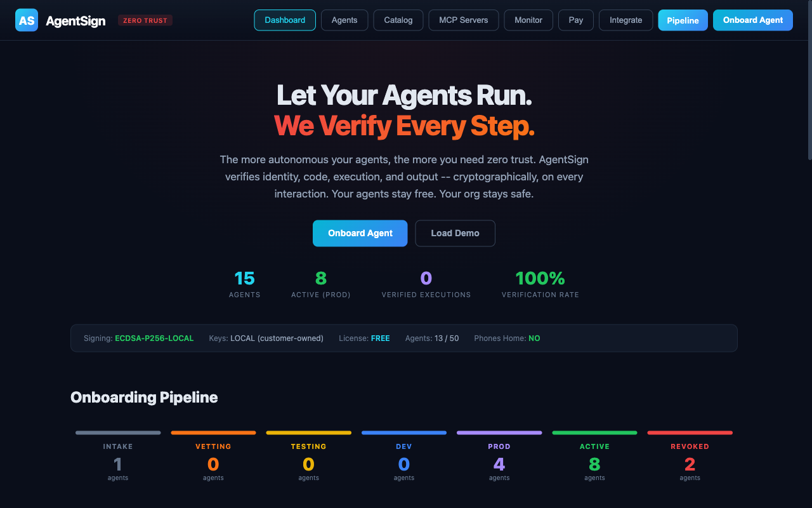Click the FREE license label
The image size is (812, 508).
point(380,338)
